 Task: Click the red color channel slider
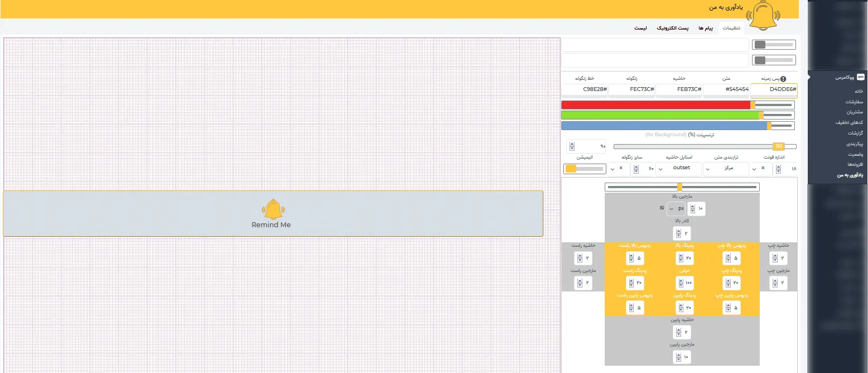click(678, 105)
